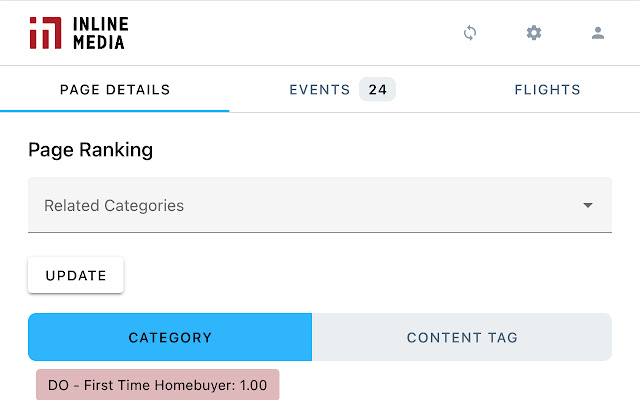Click the Page Ranking heading
This screenshot has height=400, width=640.
90,150
